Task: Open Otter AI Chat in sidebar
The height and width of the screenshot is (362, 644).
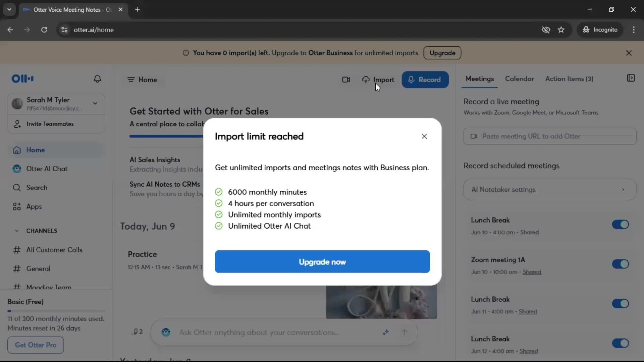Action: click(x=56, y=169)
